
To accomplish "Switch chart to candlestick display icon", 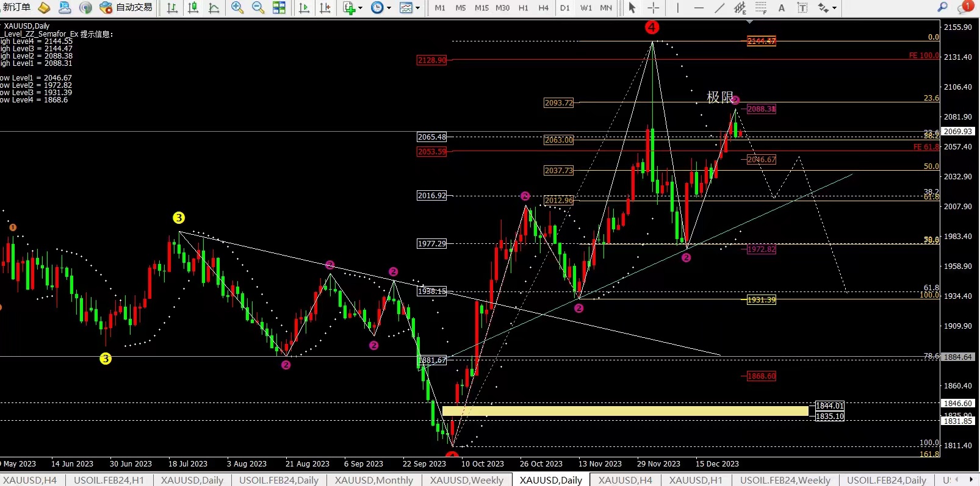I will (193, 8).
